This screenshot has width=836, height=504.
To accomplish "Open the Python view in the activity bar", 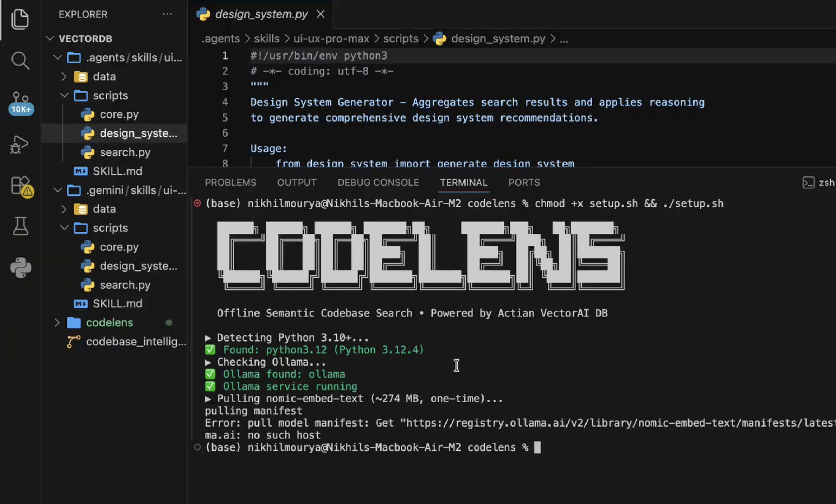I will coord(21,267).
